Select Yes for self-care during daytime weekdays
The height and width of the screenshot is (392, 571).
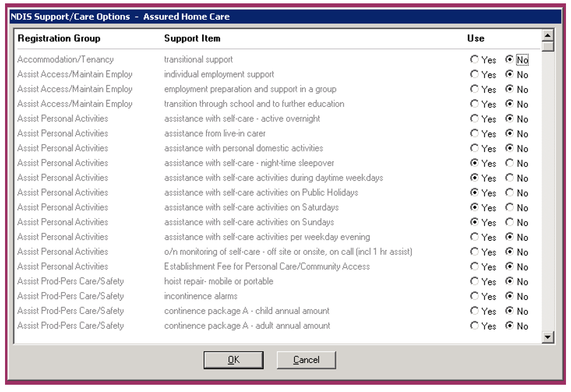pyautogui.click(x=474, y=178)
